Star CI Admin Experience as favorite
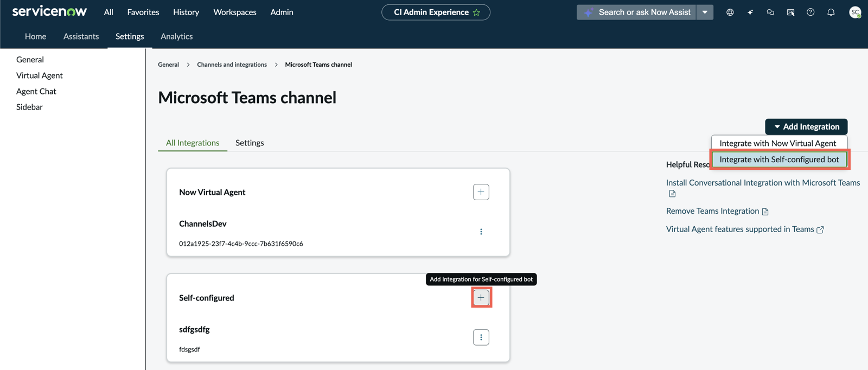 pos(476,12)
